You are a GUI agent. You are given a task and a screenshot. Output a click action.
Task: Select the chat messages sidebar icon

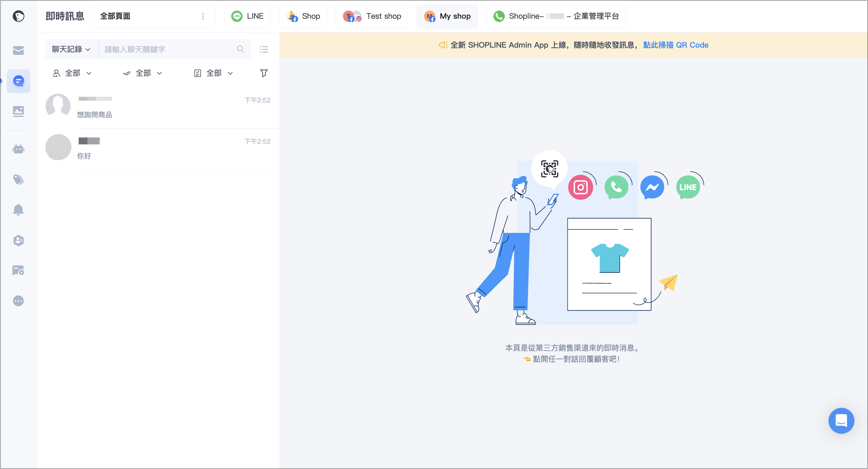point(18,81)
